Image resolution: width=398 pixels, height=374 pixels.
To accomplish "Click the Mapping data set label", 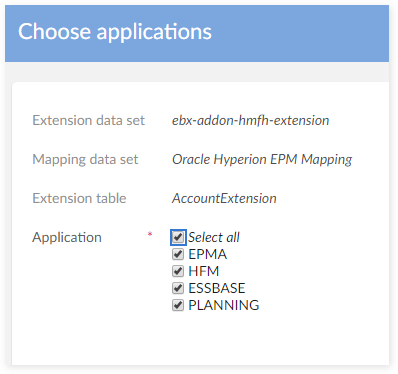I will [85, 159].
